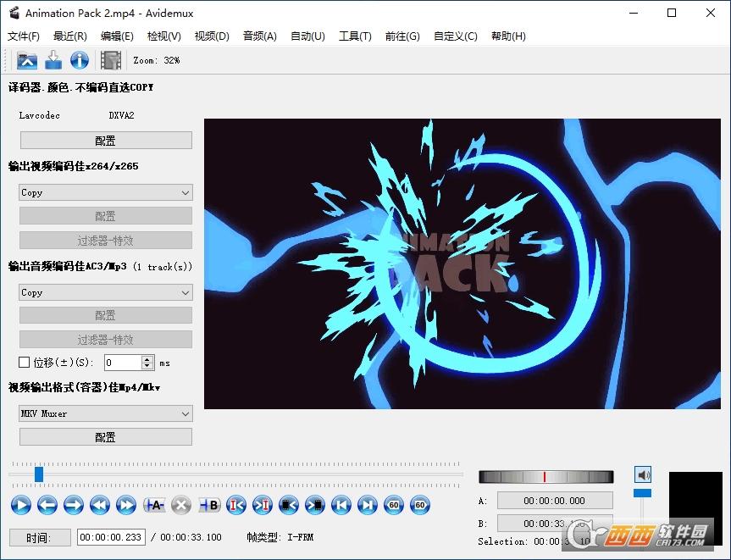This screenshot has height=560, width=731.
Task: Open the 工具(T) menu
Action: click(x=355, y=36)
